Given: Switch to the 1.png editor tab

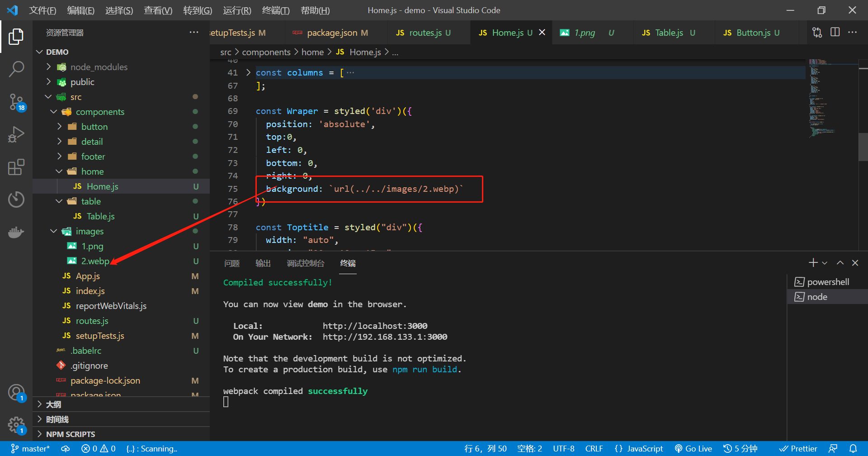Looking at the screenshot, I should click(x=592, y=33).
